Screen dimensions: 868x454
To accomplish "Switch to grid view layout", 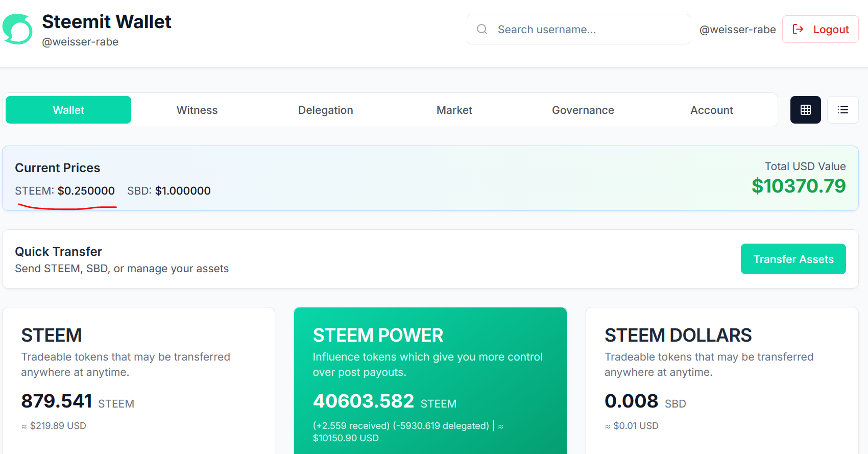I will pyautogui.click(x=806, y=110).
